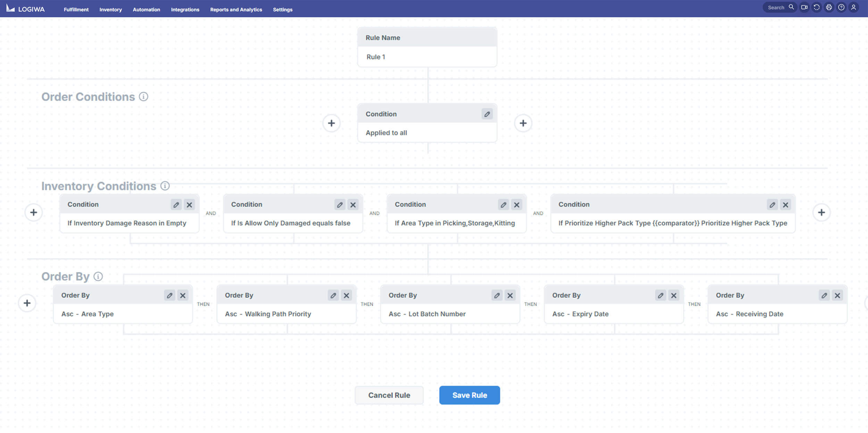The image size is (868, 433).
Task: Edit the Receiving Date order by
Action: (x=824, y=296)
